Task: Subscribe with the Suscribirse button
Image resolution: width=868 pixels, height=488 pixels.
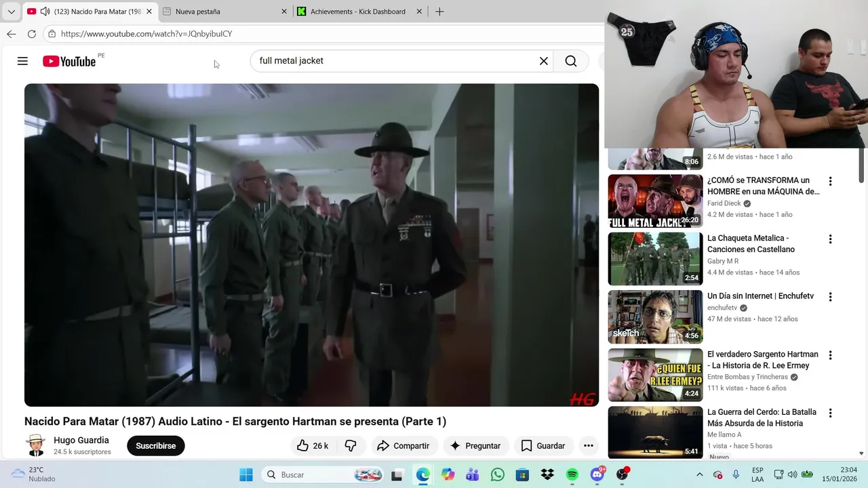Action: coord(156,445)
